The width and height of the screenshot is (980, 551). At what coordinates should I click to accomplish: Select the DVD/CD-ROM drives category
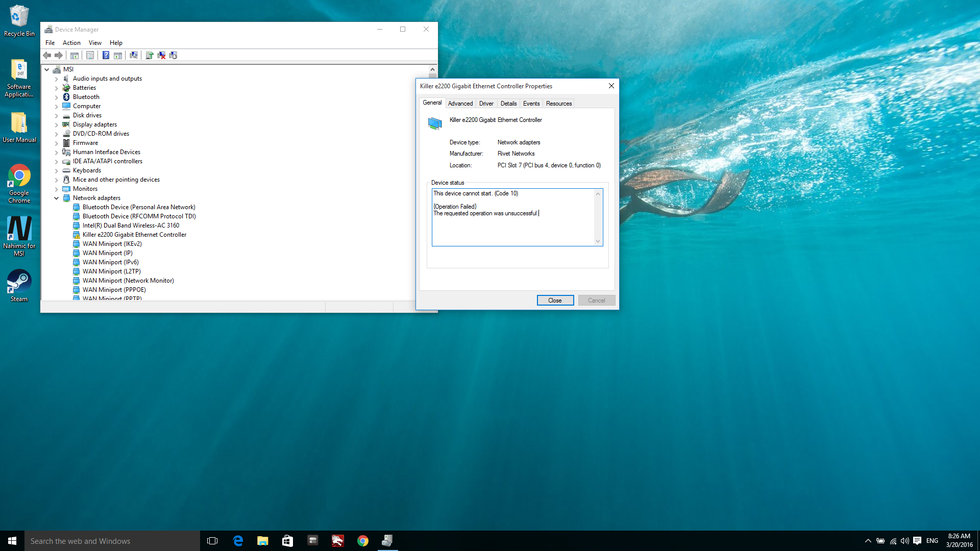click(x=101, y=134)
